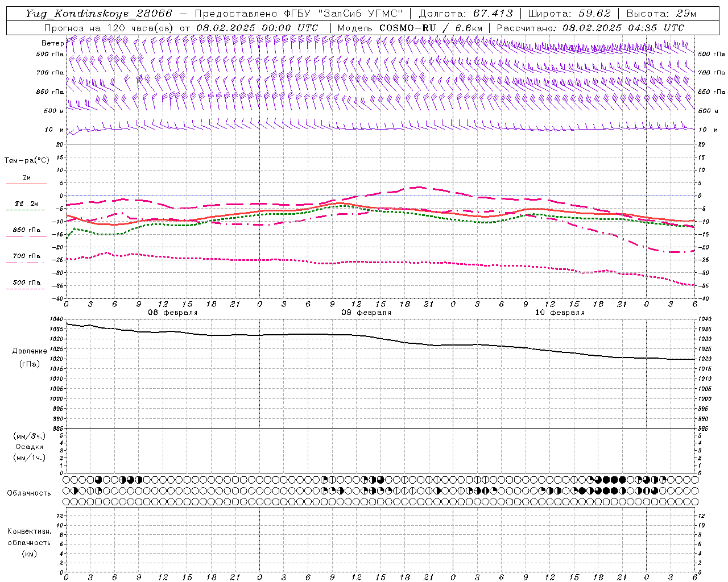
Task: Click the forecast start text 08.02.2025 00:00 UTC
Action: click(x=257, y=28)
